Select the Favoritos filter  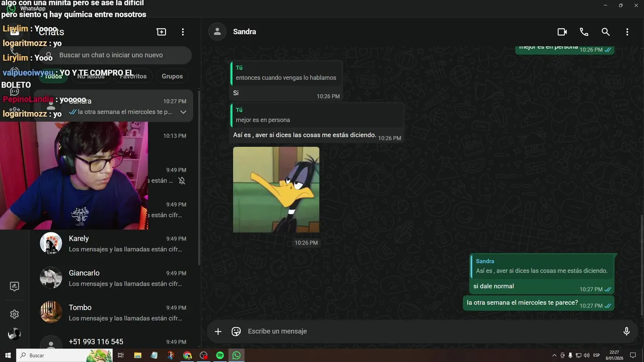[133, 76]
